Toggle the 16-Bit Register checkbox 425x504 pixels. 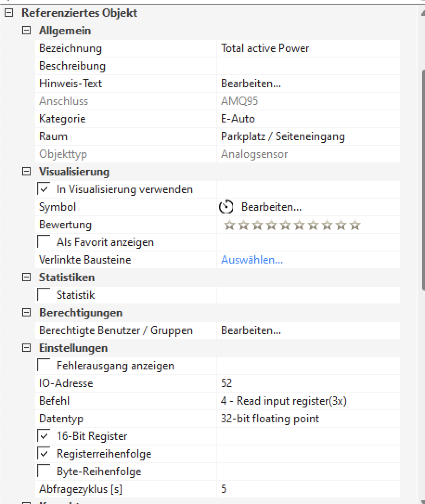(x=44, y=436)
